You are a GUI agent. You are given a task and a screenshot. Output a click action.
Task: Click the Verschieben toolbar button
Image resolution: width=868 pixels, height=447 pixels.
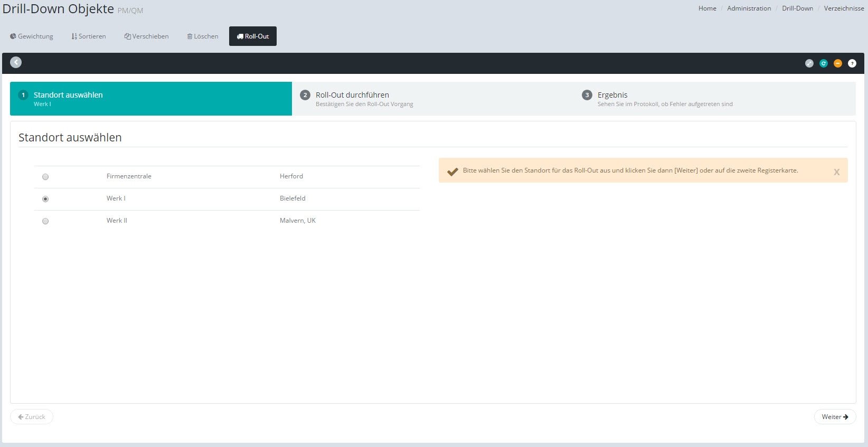(147, 36)
